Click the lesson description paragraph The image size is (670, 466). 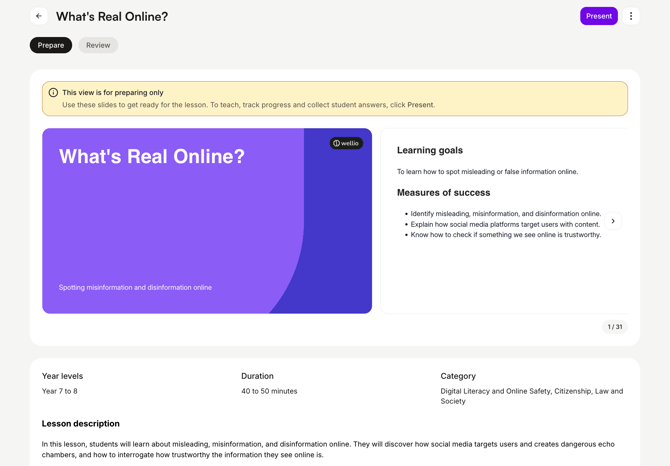pyautogui.click(x=328, y=449)
